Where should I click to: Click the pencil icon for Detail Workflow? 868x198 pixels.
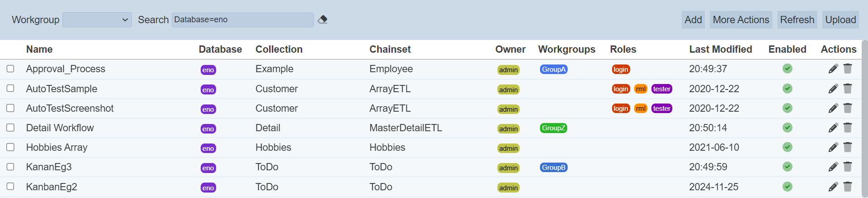tap(833, 128)
